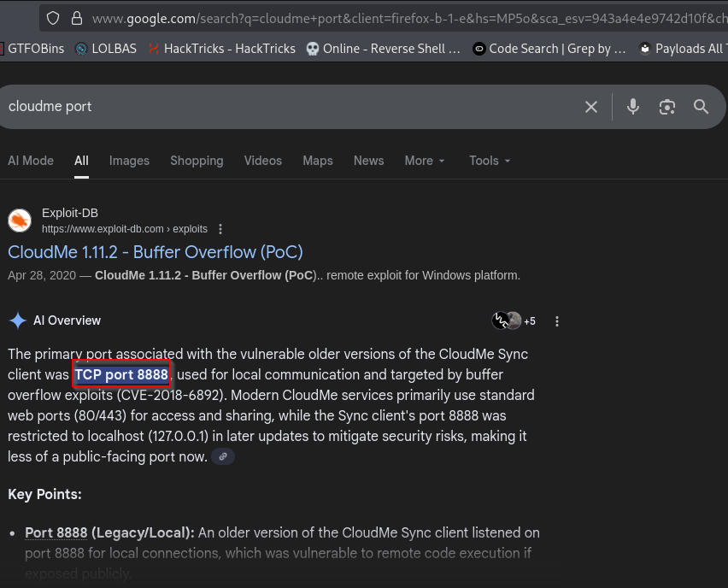Click the magnifying glass search icon
The height and width of the screenshot is (588, 728).
(x=702, y=107)
